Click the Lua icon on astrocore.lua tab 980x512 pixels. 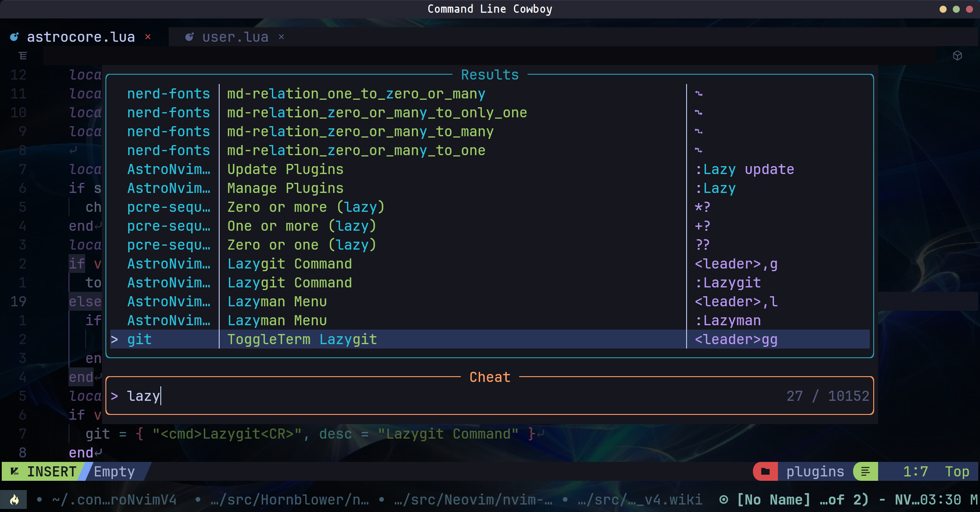[14, 37]
